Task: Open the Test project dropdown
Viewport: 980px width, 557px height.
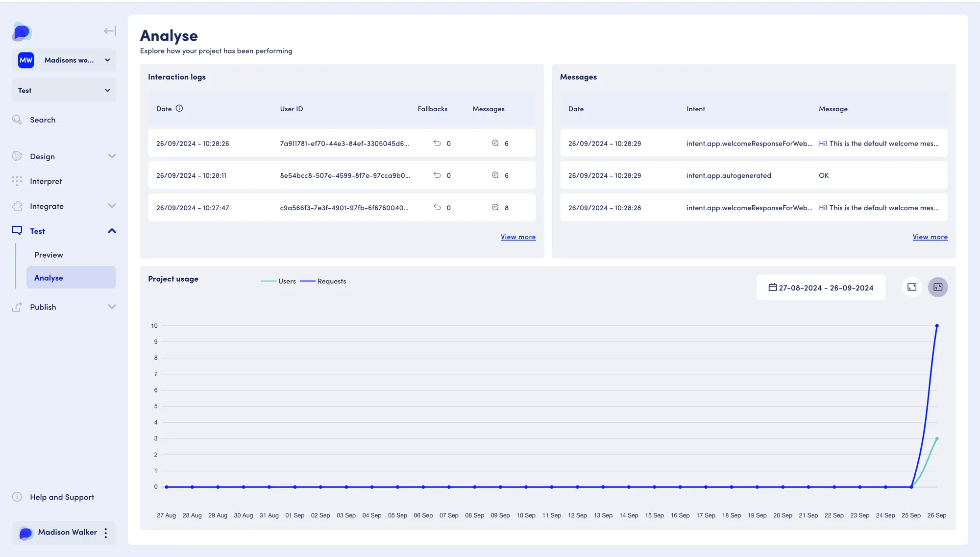Action: pos(64,91)
